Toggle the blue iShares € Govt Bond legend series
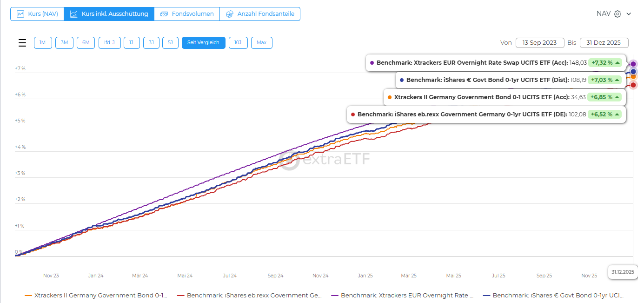The width and height of the screenshot is (644, 303). pos(553,295)
